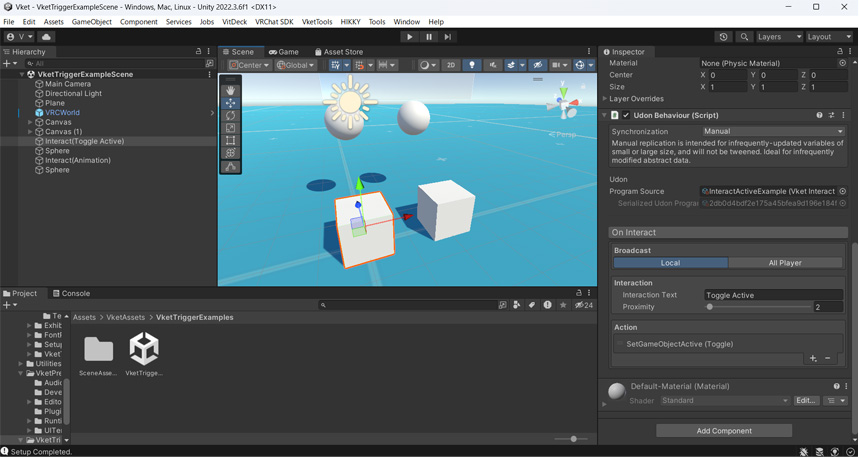Select the Rect tool in scene toolbar
The image size is (859, 458).
(231, 141)
